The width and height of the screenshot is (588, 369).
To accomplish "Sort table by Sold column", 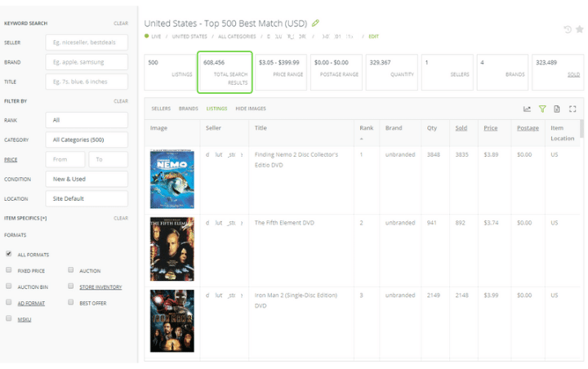I will tap(461, 128).
